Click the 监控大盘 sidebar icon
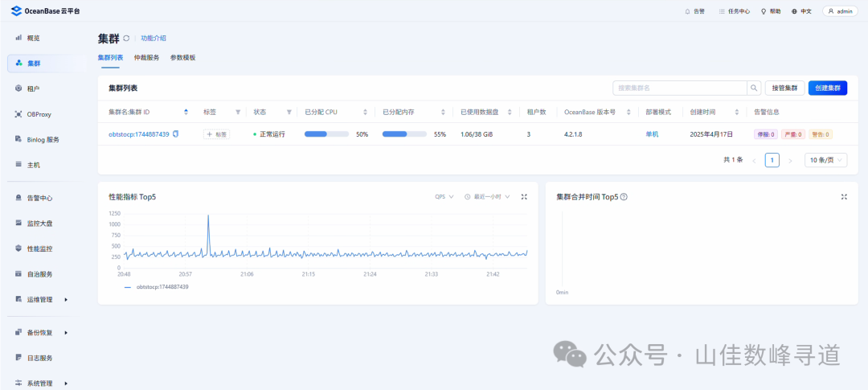Screen dimensions: 868x390 coord(18,224)
